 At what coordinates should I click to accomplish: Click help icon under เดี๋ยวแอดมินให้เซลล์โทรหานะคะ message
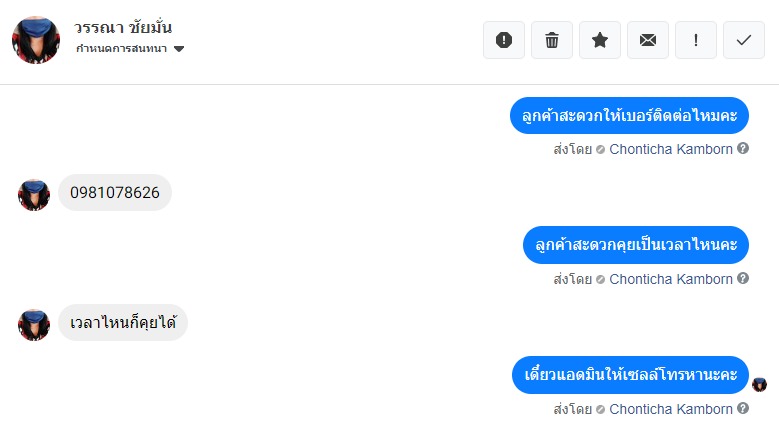coord(743,409)
